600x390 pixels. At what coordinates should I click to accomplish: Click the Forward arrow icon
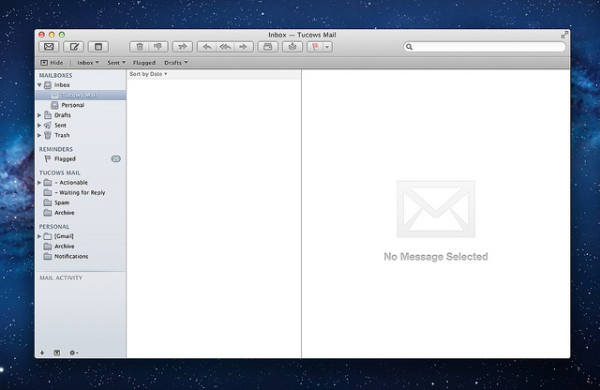[243, 47]
